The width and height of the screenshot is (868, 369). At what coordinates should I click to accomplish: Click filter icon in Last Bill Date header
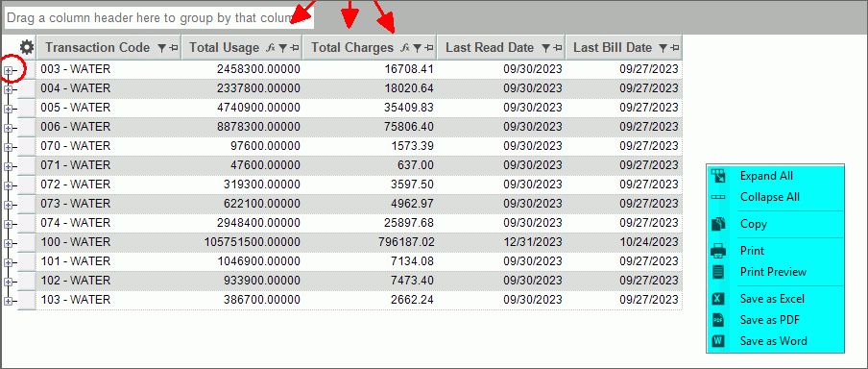click(x=663, y=48)
